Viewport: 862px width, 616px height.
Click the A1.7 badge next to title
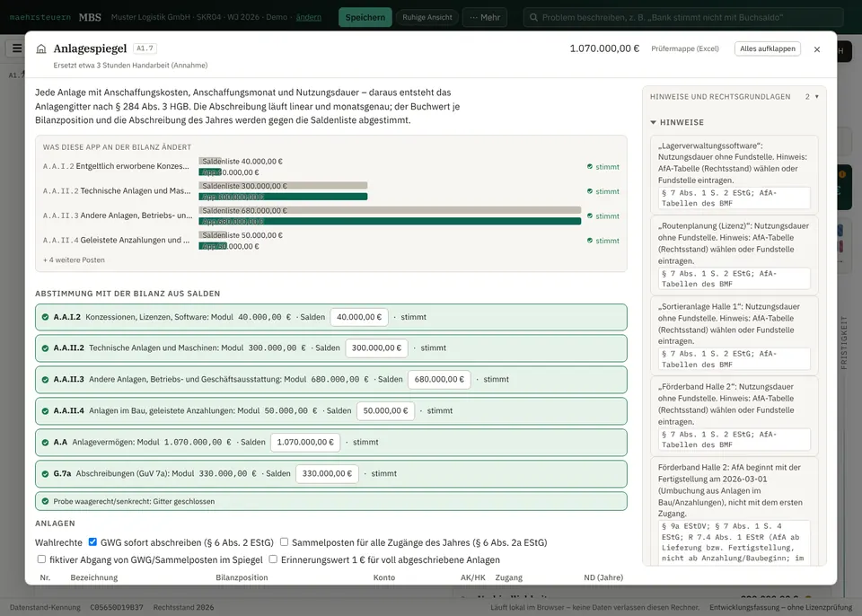(x=145, y=48)
